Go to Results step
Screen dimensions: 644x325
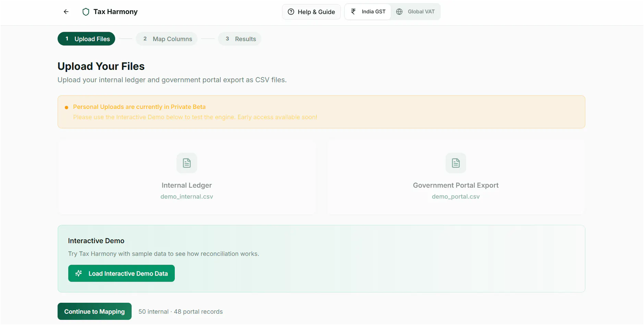(240, 39)
